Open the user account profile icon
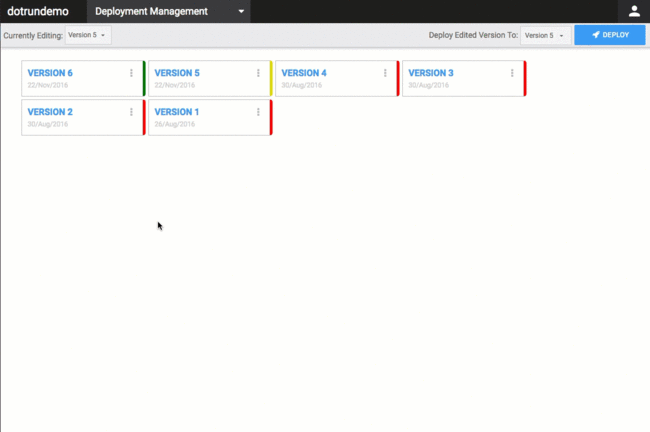This screenshot has width=650, height=432. pos(633,12)
